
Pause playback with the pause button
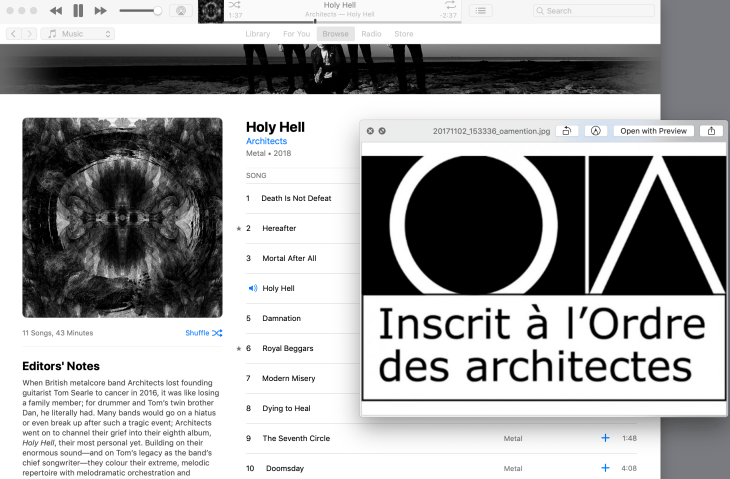[x=79, y=10]
